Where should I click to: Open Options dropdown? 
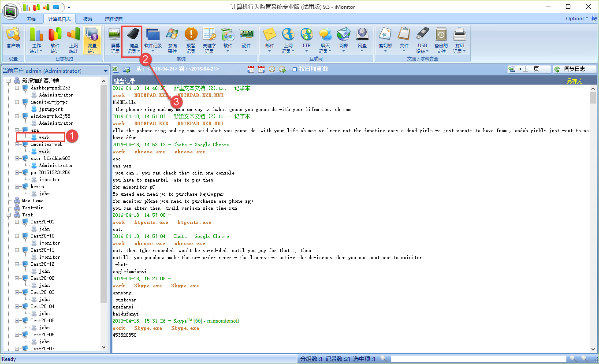[x=577, y=19]
